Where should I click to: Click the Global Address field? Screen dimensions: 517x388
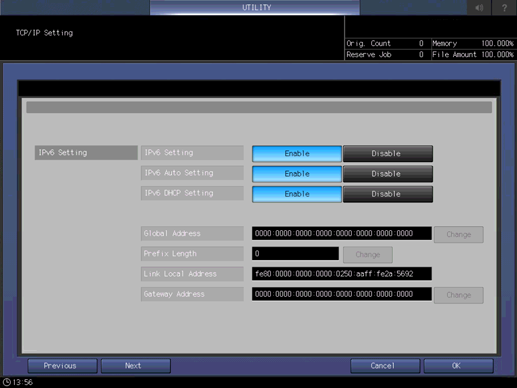pyautogui.click(x=342, y=233)
